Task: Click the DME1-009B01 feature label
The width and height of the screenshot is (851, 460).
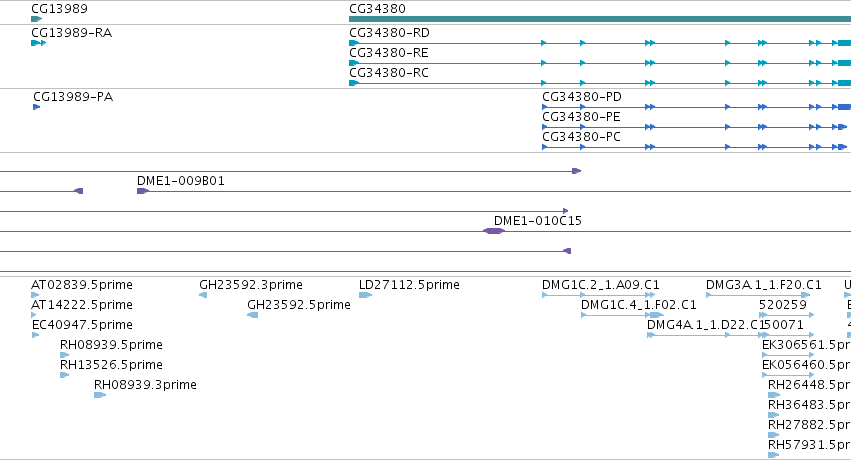Action: coord(181,181)
